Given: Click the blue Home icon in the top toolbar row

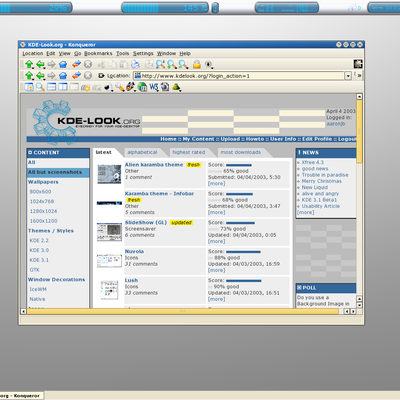Looking at the screenshot, I should pos(63,64).
